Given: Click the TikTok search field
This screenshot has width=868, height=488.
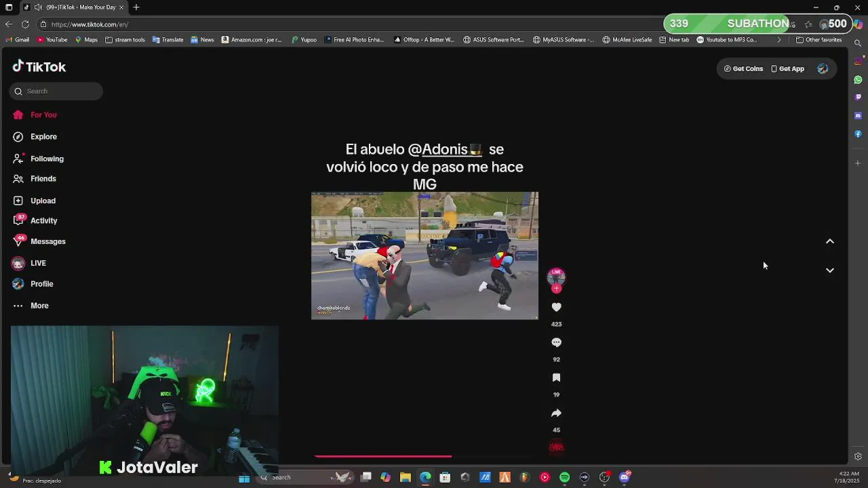Looking at the screenshot, I should coord(56,91).
